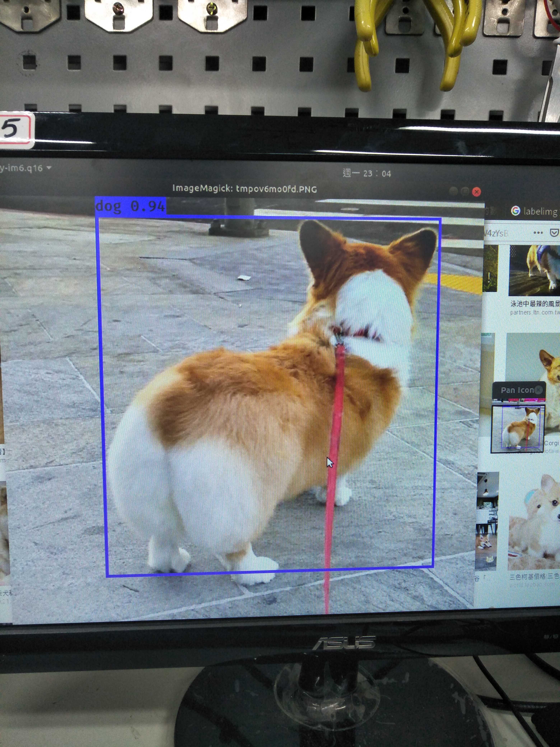Close the Pan Icon popup
The height and width of the screenshot is (747, 560).
pyautogui.click(x=539, y=390)
